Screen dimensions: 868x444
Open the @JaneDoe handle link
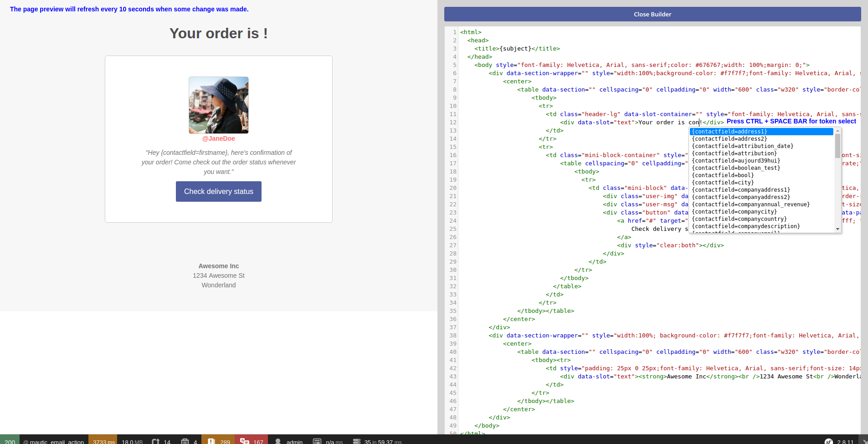tap(219, 138)
